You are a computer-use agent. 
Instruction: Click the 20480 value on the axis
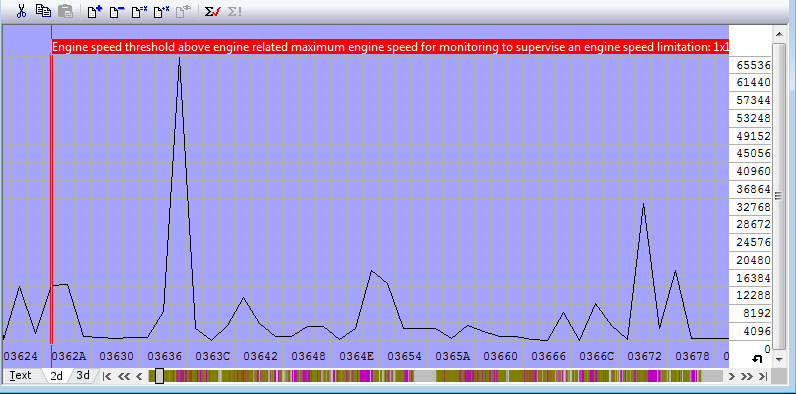pyautogui.click(x=754, y=260)
